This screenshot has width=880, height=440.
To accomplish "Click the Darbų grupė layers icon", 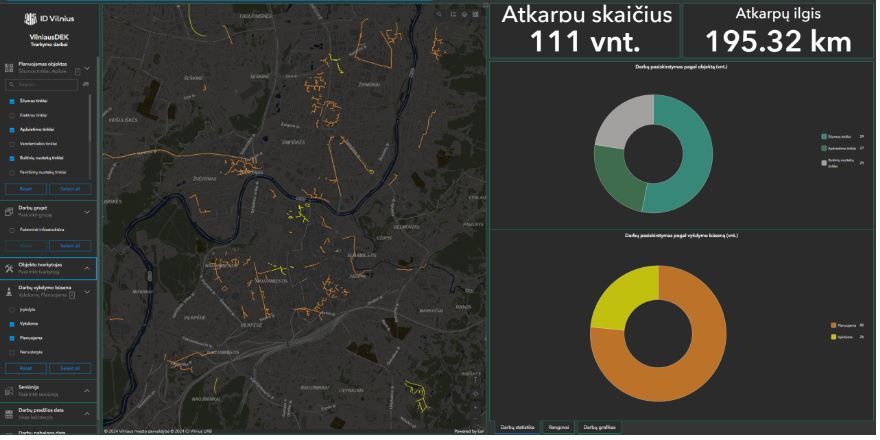I will point(9,211).
